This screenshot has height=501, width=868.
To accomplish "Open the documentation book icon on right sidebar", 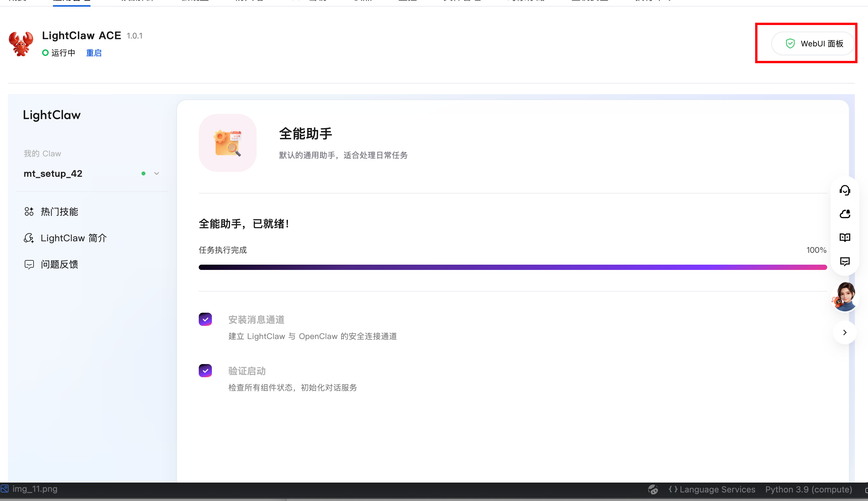I will click(845, 237).
